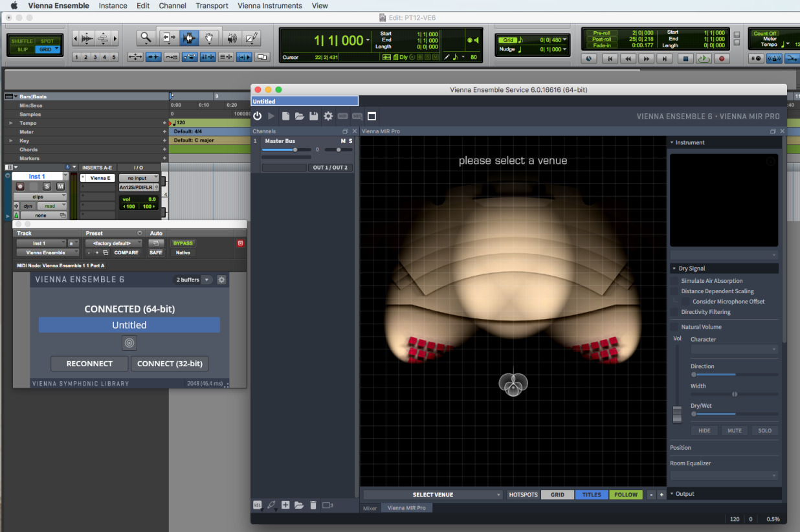Click the red target icon in plugin header
Screen dimensions: 800x532
pyautogui.click(x=240, y=243)
